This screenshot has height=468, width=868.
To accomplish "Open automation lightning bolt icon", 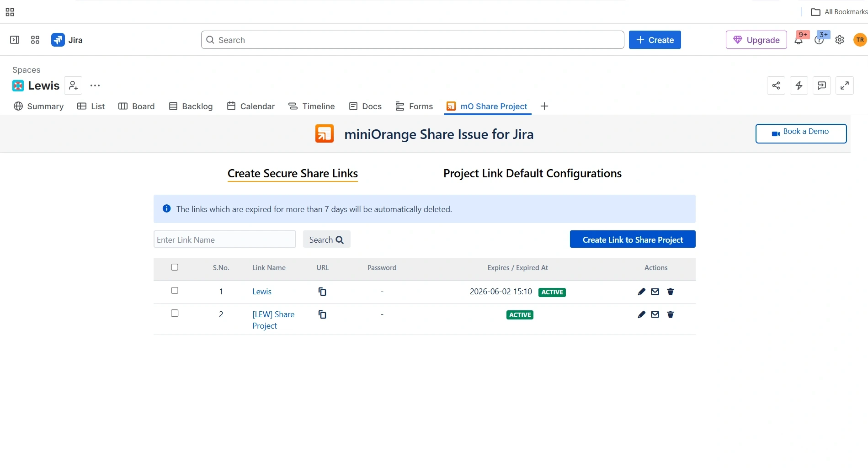I will [799, 85].
